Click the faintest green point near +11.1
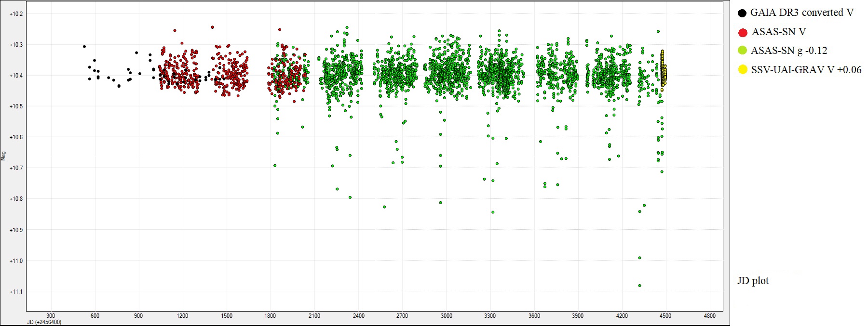Viewport: 868px width, 326px height. [640, 286]
